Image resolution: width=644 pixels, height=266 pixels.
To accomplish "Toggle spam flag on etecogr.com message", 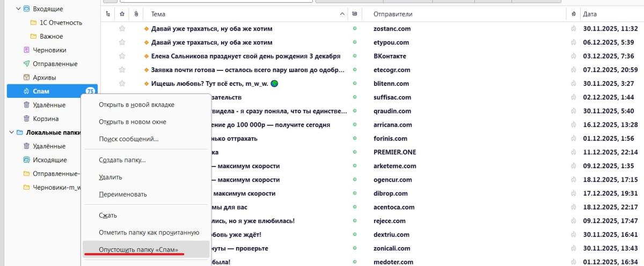I will pos(574,70).
